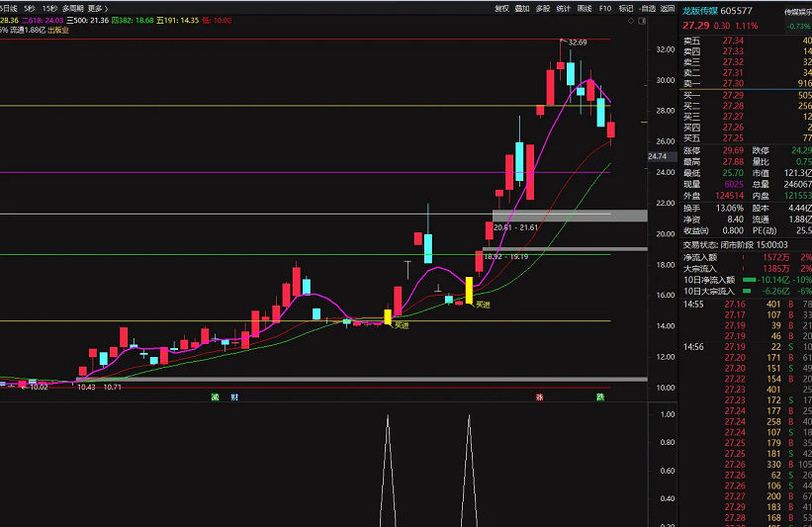The width and height of the screenshot is (812, 527).
Task: Open the 多股 multi-stock view
Action: point(543,8)
